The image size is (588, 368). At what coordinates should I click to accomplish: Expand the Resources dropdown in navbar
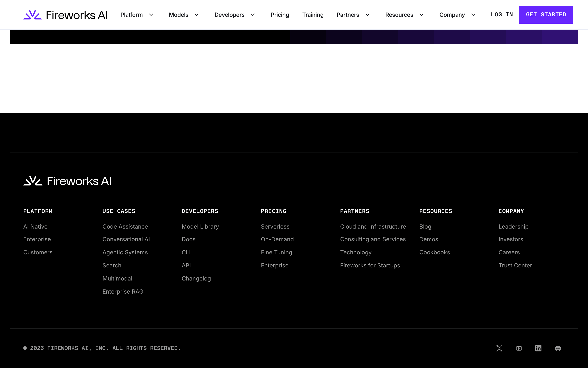coord(404,15)
